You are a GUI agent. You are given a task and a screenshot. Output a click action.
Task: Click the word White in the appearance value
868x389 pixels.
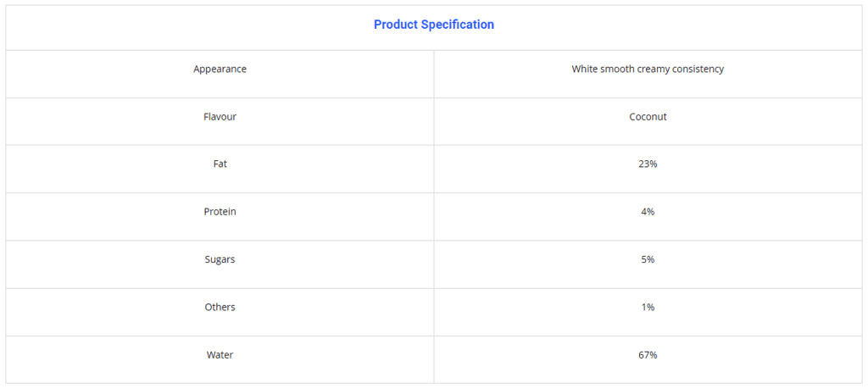(586, 69)
